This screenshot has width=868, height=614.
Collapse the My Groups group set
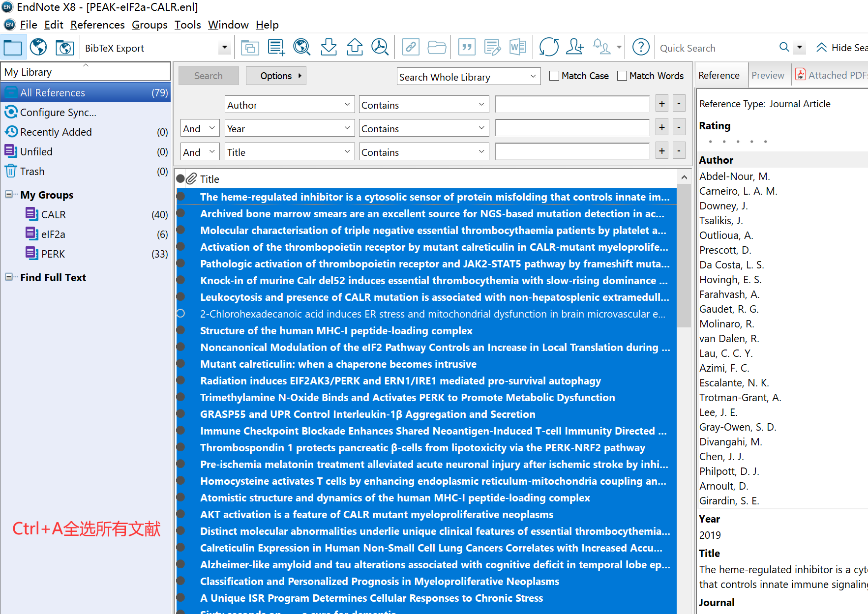[9, 194]
